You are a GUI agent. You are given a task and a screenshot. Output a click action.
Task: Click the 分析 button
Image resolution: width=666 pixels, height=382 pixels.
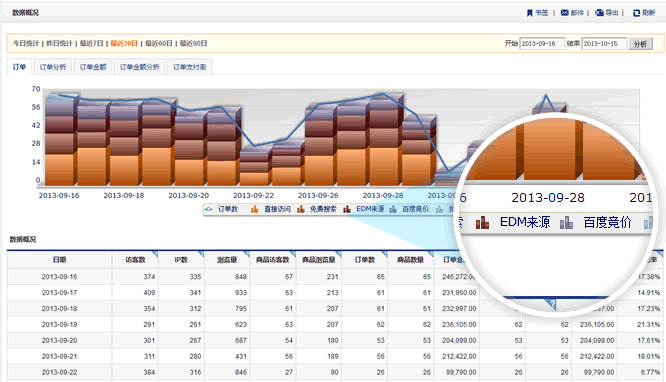[x=641, y=44]
